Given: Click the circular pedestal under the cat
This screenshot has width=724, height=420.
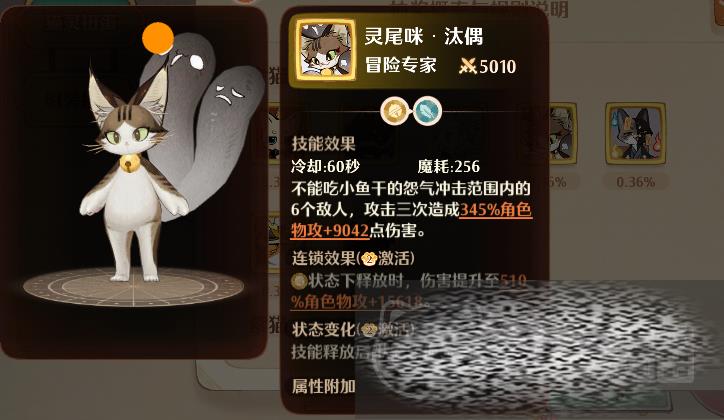Looking at the screenshot, I should click(x=133, y=287).
